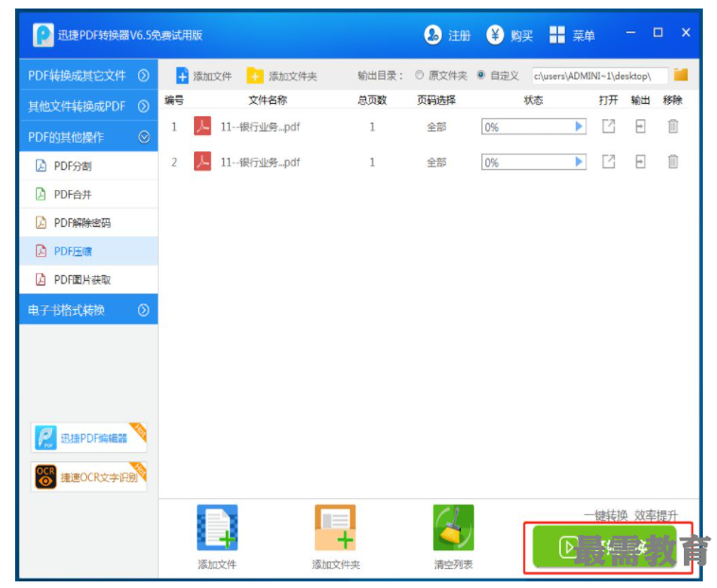Open the 购买 purchase yen icon
The width and height of the screenshot is (717, 588).
click(495, 35)
